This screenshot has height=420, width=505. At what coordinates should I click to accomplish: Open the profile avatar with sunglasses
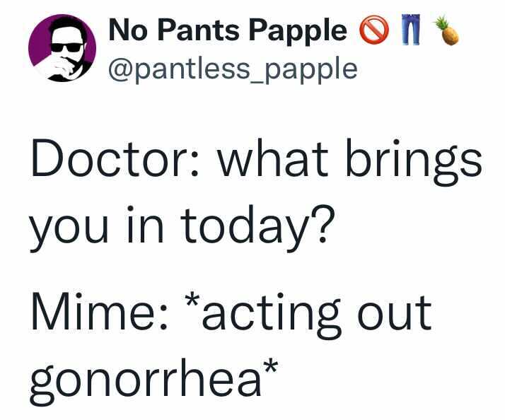pyautogui.click(x=62, y=48)
